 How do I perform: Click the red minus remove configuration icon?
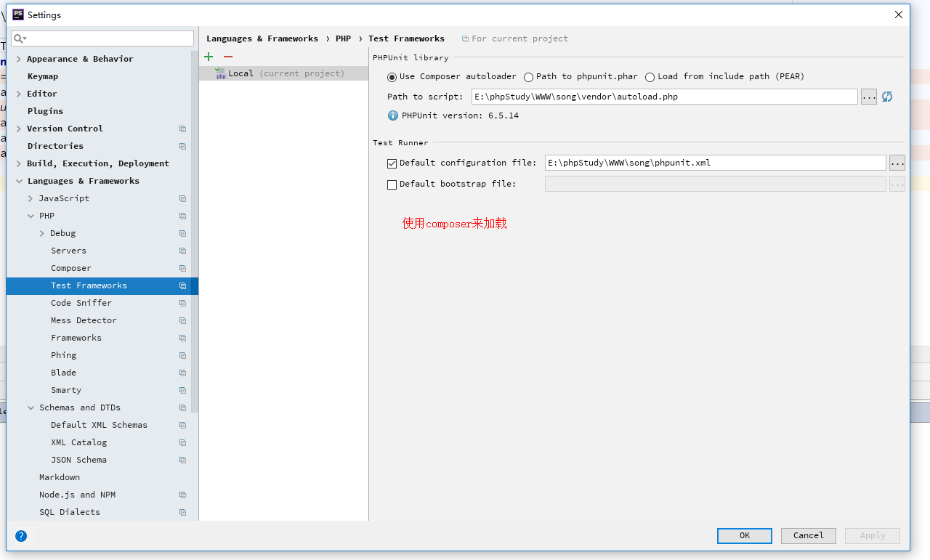(228, 57)
